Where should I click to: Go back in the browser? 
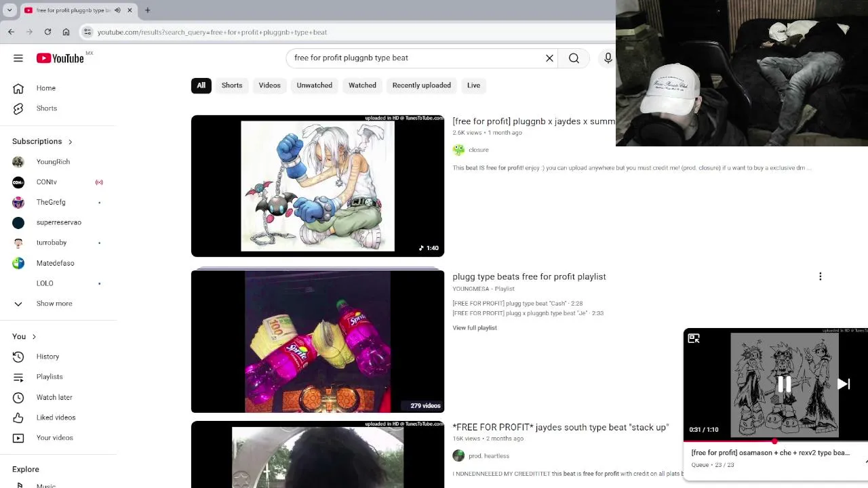pos(12,32)
